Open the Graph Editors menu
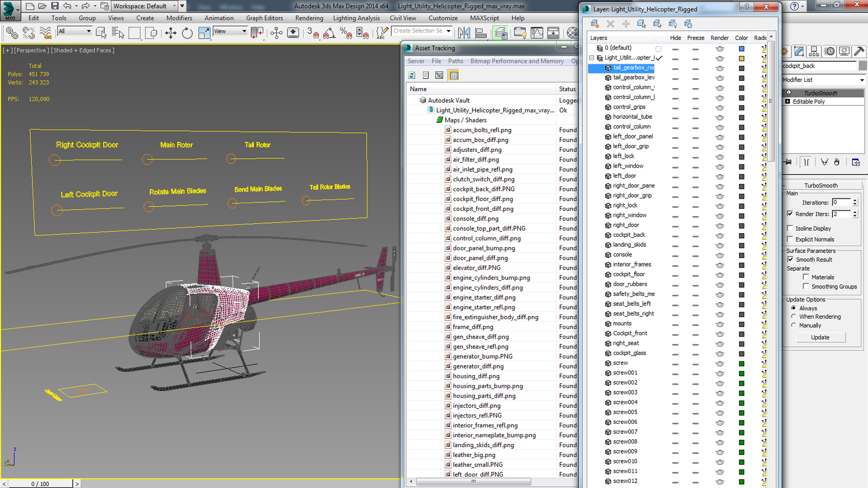Image resolution: width=868 pixels, height=488 pixels. pyautogui.click(x=264, y=18)
